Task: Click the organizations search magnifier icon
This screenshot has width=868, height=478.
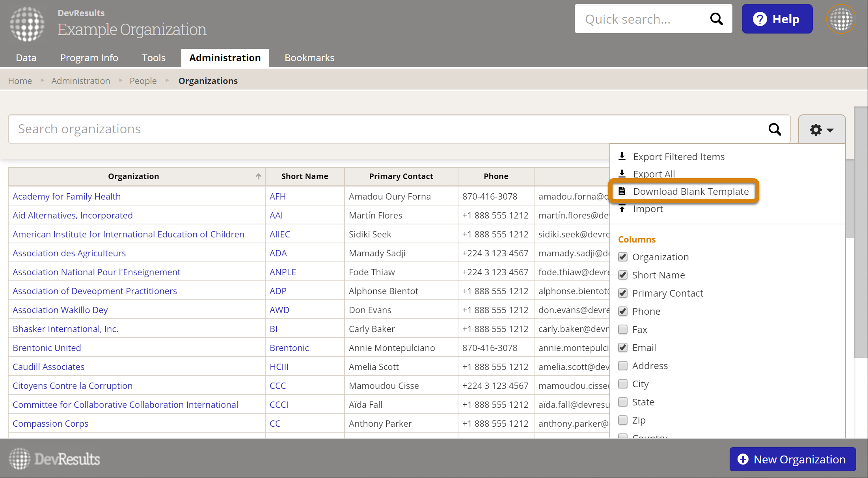Action: (x=775, y=129)
